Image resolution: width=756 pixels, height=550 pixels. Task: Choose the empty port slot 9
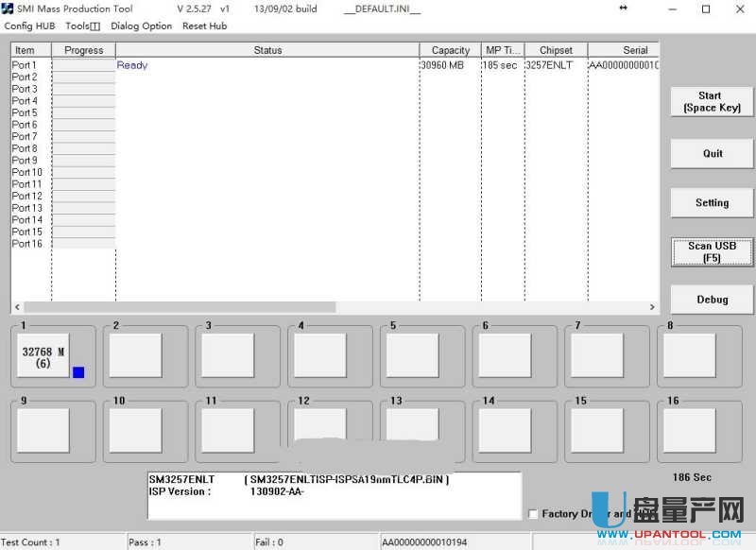pos(43,430)
